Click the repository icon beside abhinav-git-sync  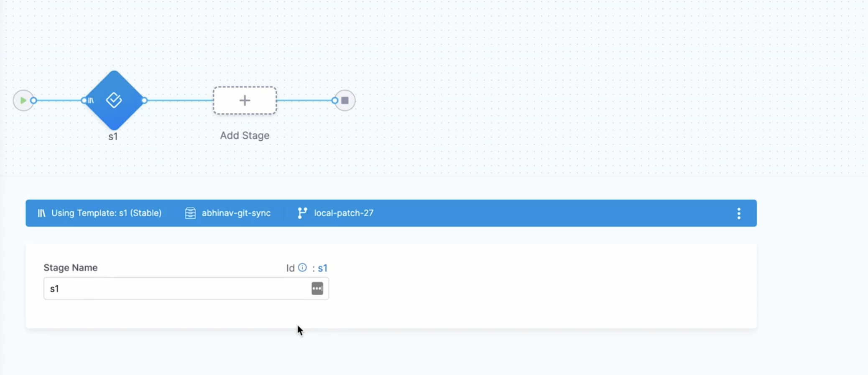coord(190,213)
